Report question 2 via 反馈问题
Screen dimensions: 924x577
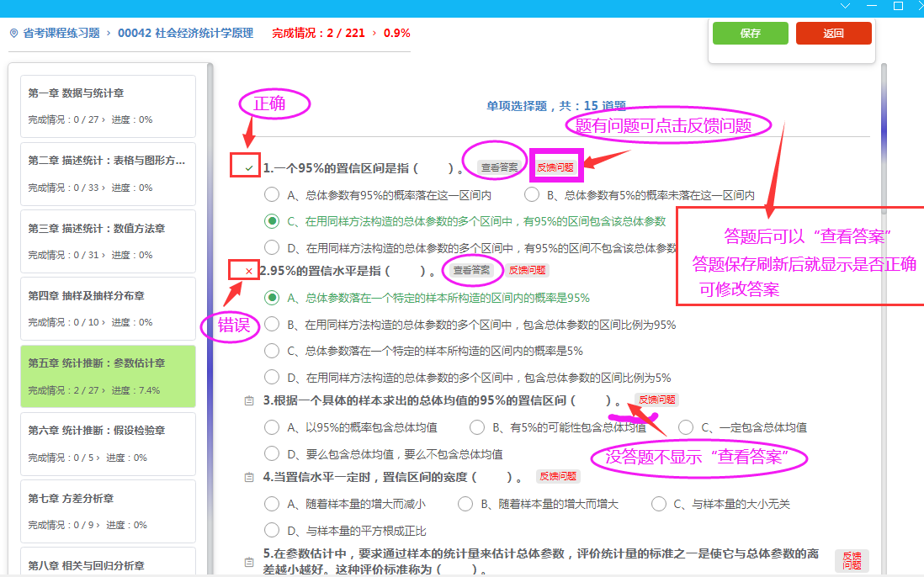[528, 270]
